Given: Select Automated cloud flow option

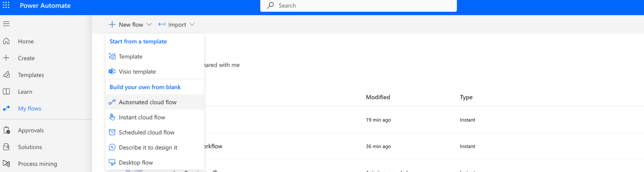Looking at the screenshot, I should pos(155,102).
